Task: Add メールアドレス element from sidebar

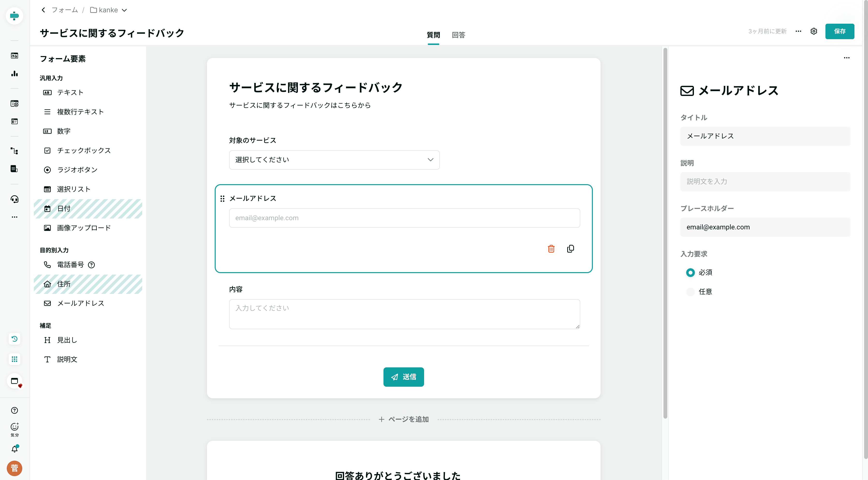Action: tap(88, 304)
